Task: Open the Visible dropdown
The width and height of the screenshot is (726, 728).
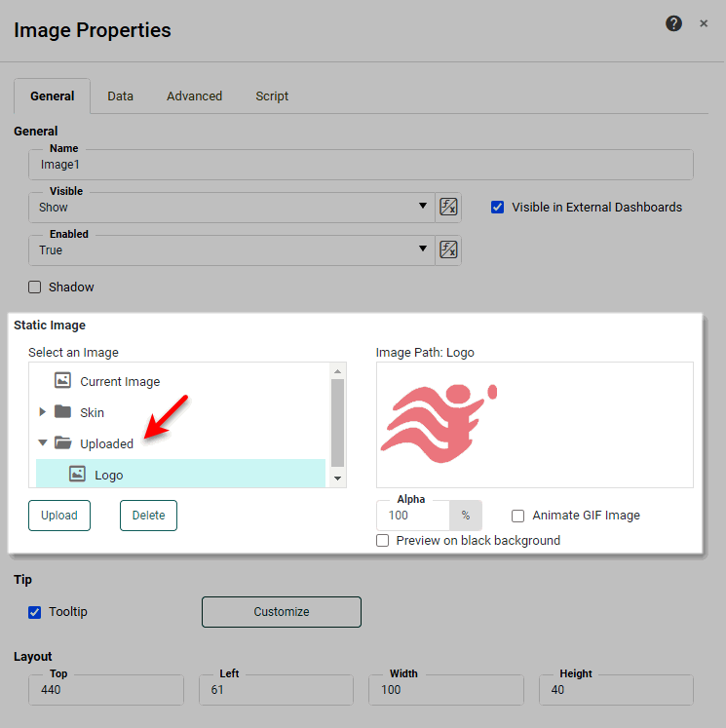Action: [423, 207]
